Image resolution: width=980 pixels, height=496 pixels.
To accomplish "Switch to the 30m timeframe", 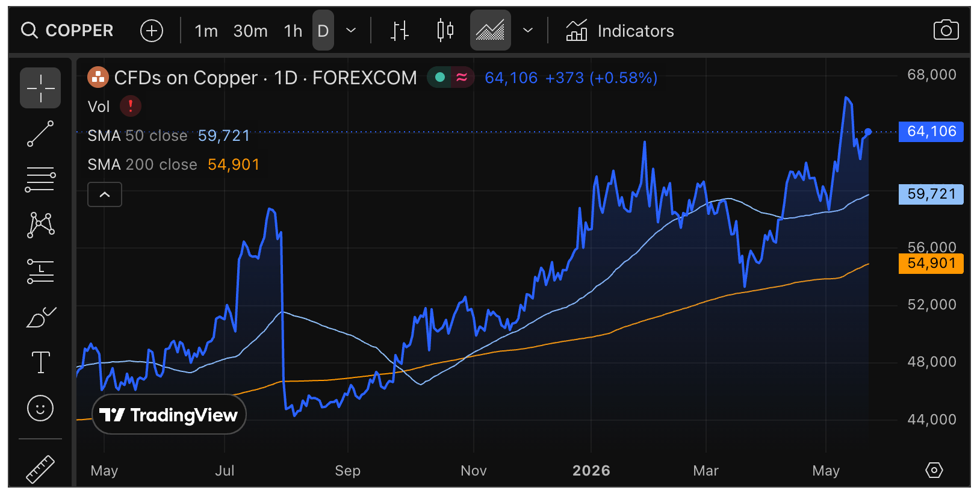I will 250,31.
